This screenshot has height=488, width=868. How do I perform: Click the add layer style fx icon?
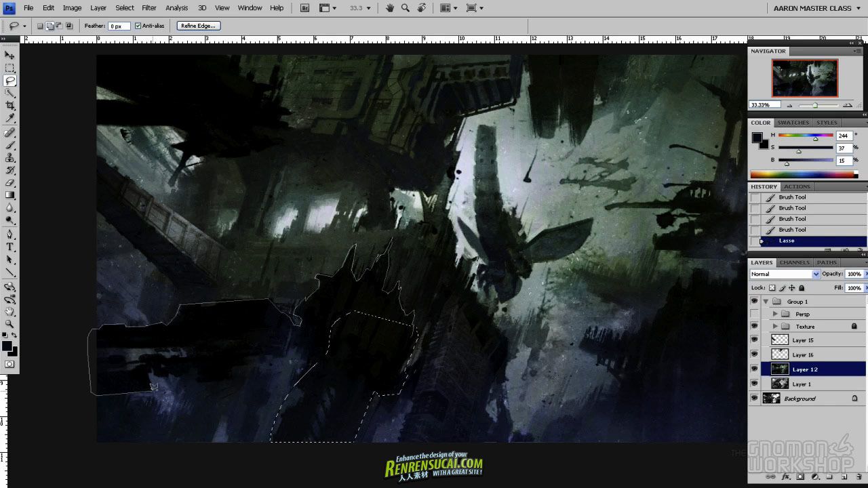point(787,477)
